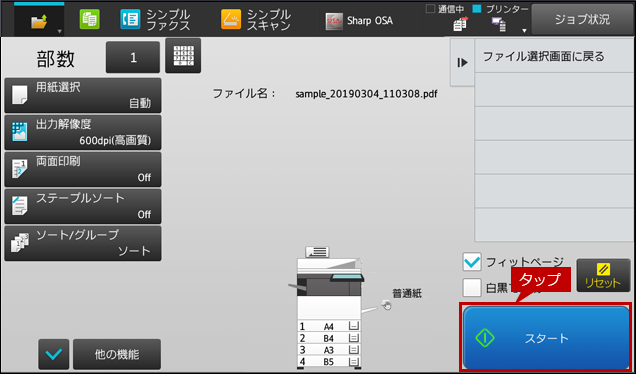
Task: Tap the blue スタート start button
Action: pyautogui.click(x=546, y=337)
